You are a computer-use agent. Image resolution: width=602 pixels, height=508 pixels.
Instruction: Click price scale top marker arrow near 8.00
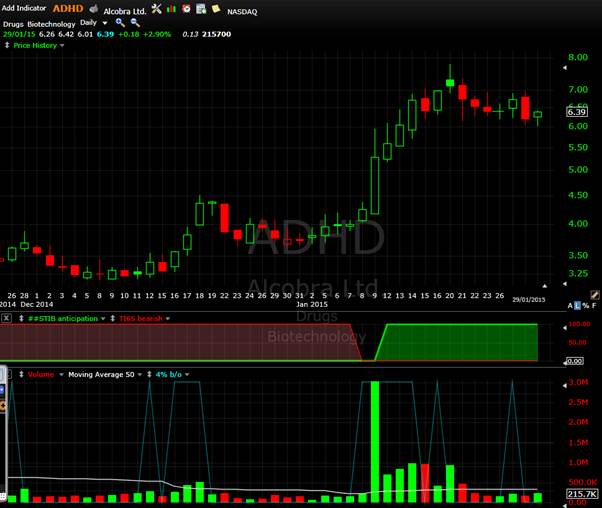[x=565, y=68]
